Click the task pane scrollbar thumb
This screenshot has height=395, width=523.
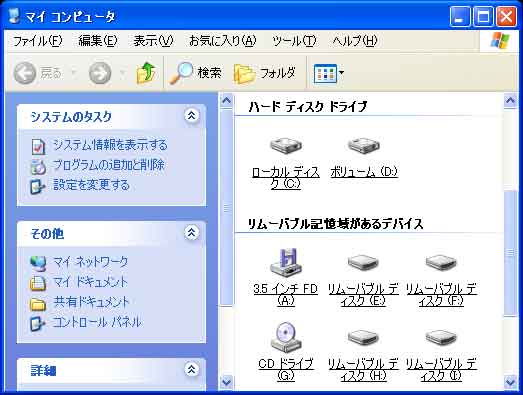[226, 207]
